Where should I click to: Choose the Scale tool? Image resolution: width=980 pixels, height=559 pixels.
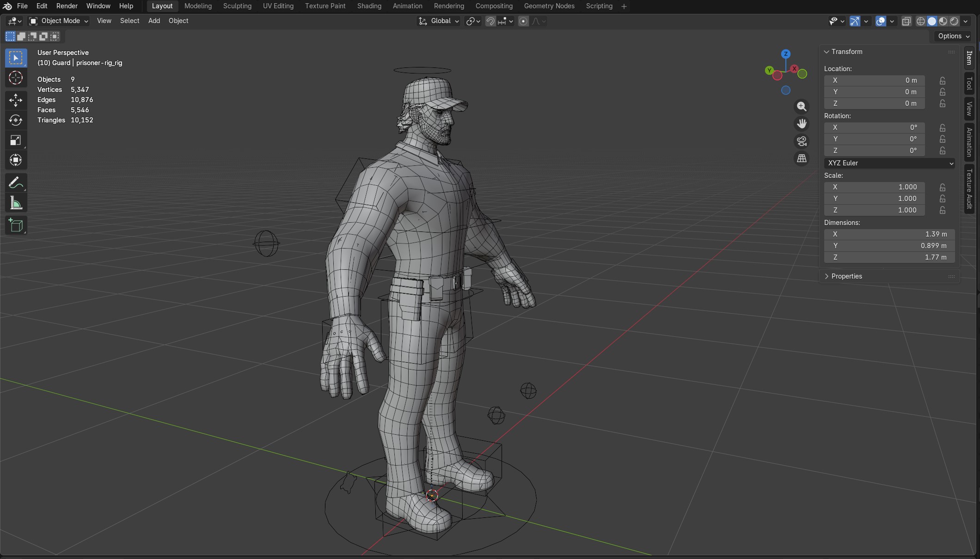[x=16, y=140]
